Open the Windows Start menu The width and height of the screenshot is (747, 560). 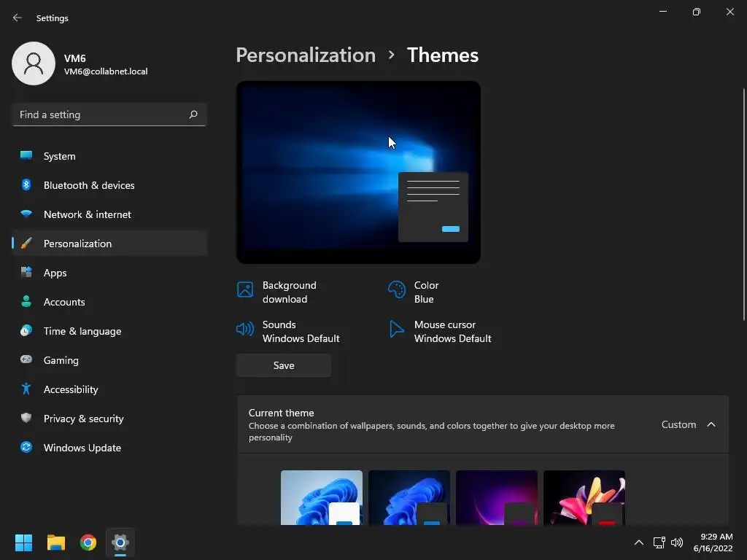pos(23,542)
